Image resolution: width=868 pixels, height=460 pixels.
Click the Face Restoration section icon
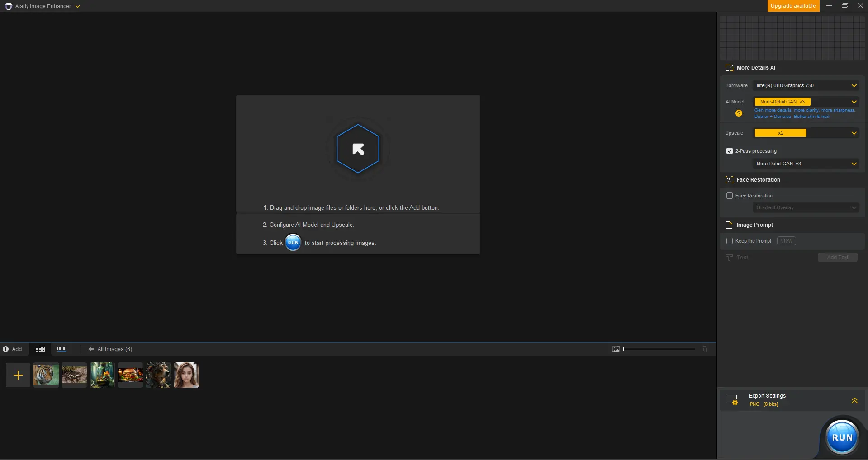pos(729,180)
